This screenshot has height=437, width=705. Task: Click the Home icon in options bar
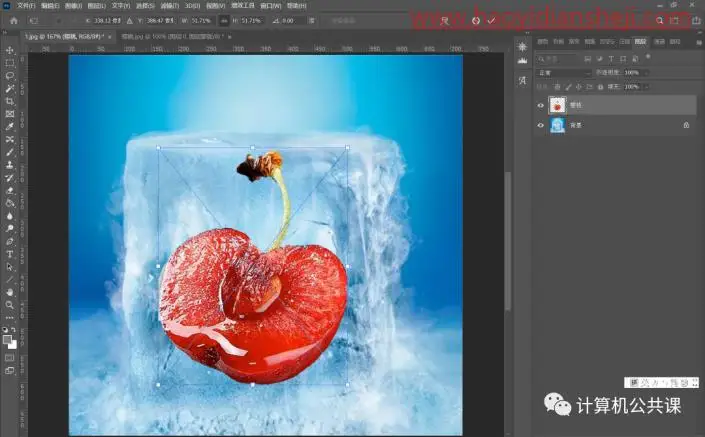(x=14, y=21)
